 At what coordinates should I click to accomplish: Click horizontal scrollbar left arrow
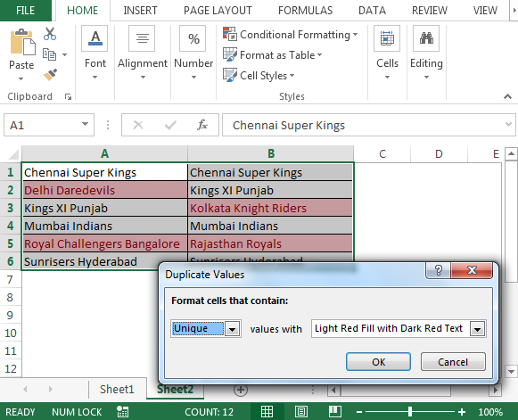pos(333,391)
